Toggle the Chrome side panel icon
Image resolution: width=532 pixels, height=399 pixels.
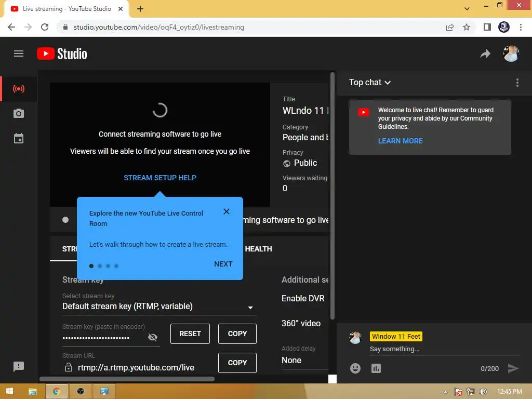[487, 27]
